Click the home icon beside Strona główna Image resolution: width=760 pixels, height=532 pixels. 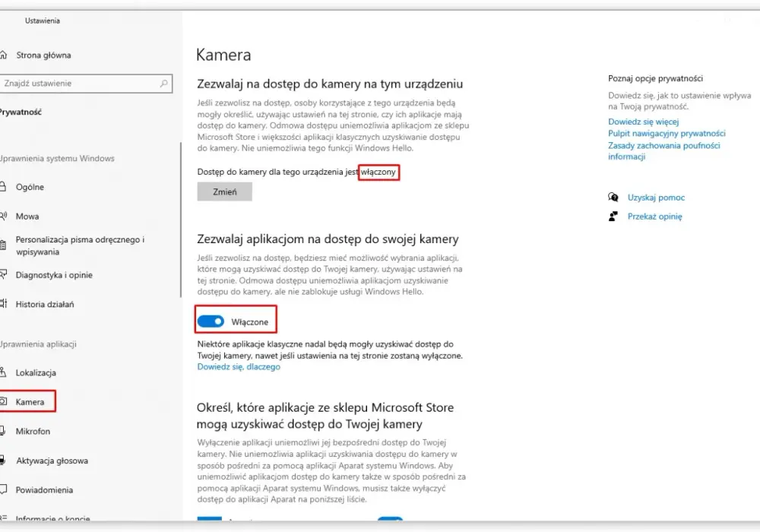tap(3, 55)
